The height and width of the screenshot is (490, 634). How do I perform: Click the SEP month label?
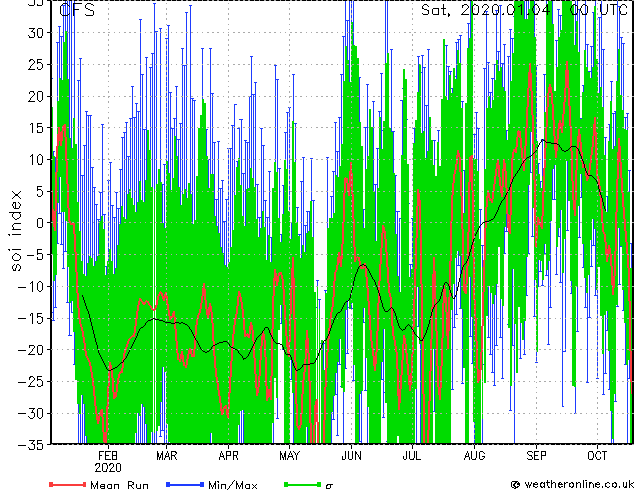[536, 456]
